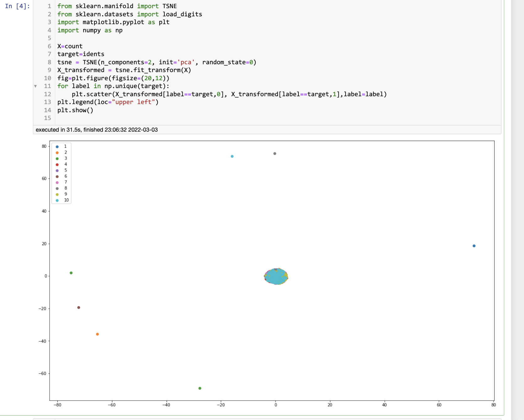Click the TSNE import statement on line 1
Image resolution: width=524 pixels, height=420 pixels.
click(117, 6)
